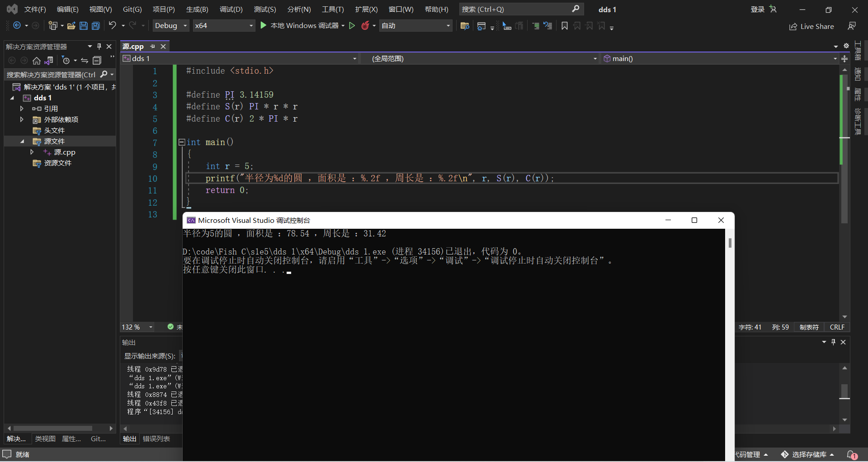Click the navigate backward arrow icon

pyautogui.click(x=17, y=26)
